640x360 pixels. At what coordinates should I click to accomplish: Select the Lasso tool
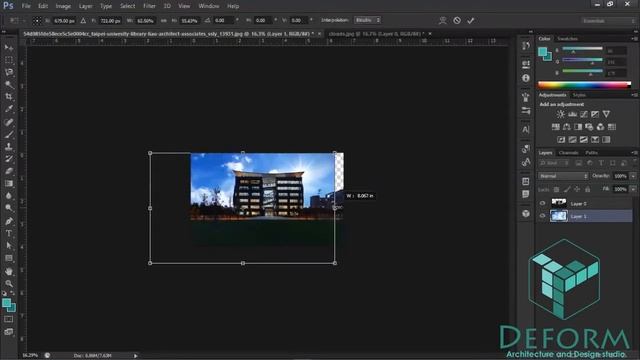(9, 72)
